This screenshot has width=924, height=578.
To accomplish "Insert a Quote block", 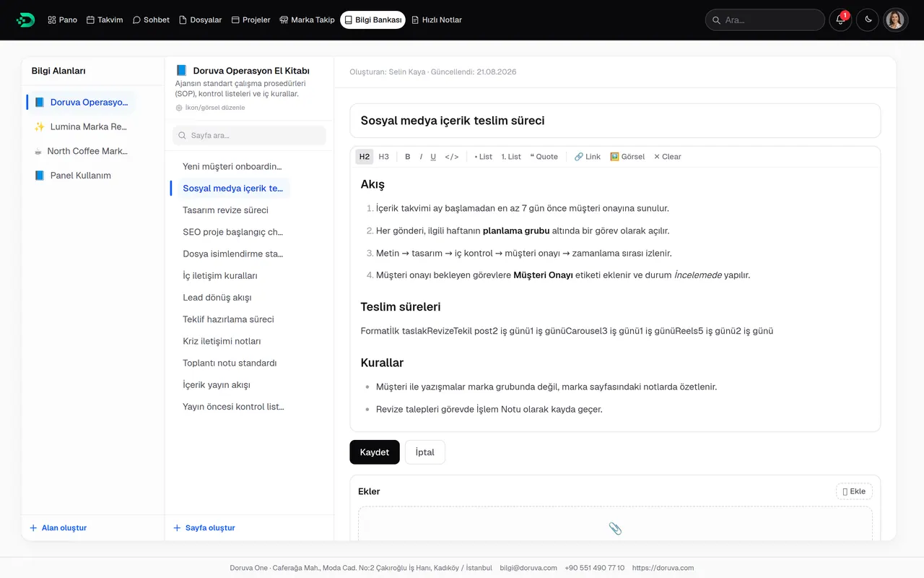I will 544,157.
